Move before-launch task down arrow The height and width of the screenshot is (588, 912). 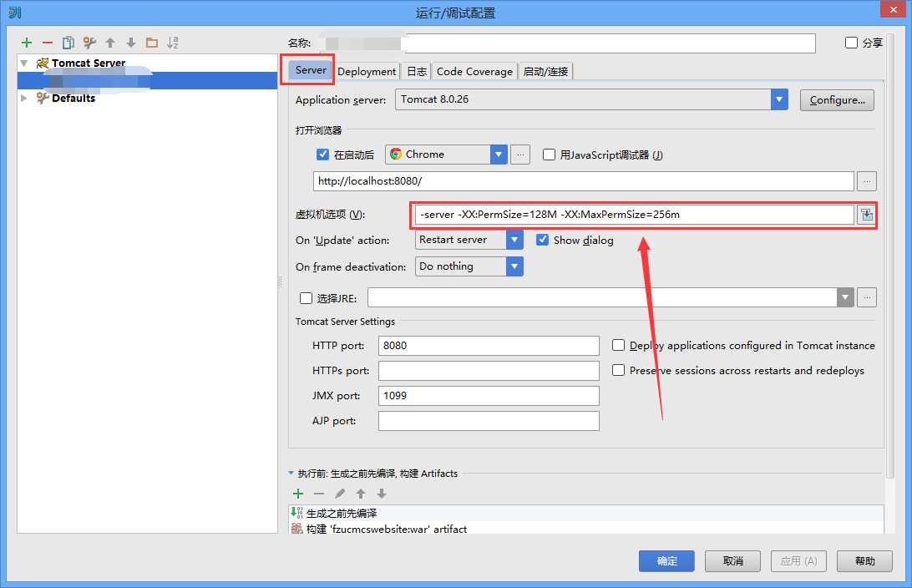point(382,494)
